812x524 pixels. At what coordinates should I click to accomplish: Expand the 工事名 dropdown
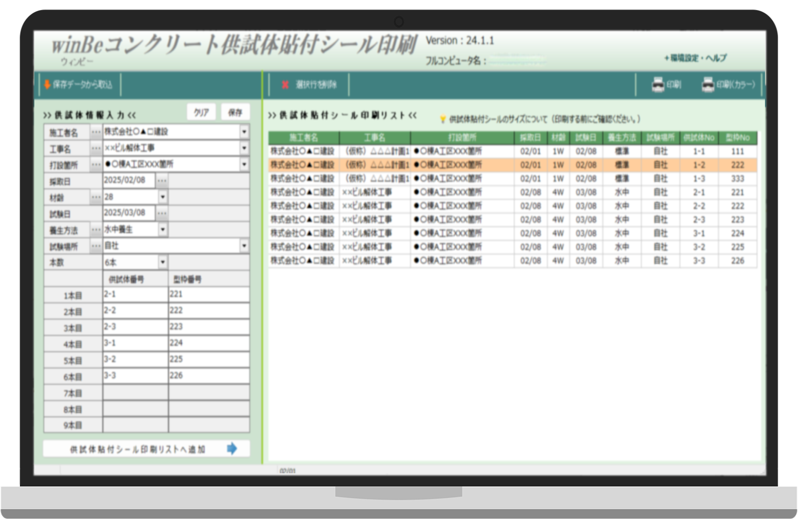click(244, 148)
